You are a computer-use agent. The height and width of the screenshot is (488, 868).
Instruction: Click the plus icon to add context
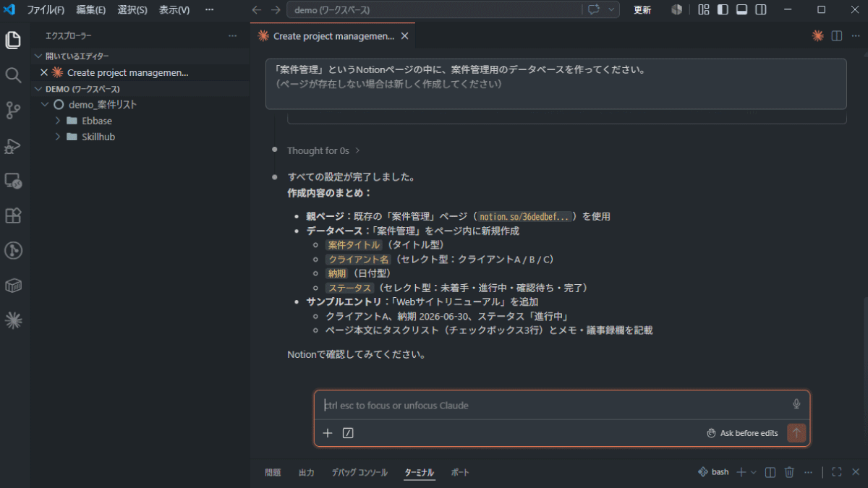[328, 433]
